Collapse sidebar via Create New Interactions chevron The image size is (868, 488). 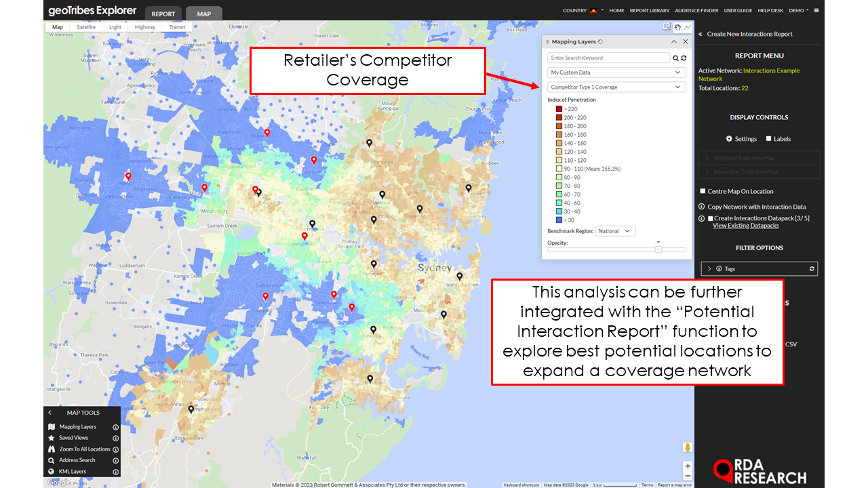tap(701, 34)
